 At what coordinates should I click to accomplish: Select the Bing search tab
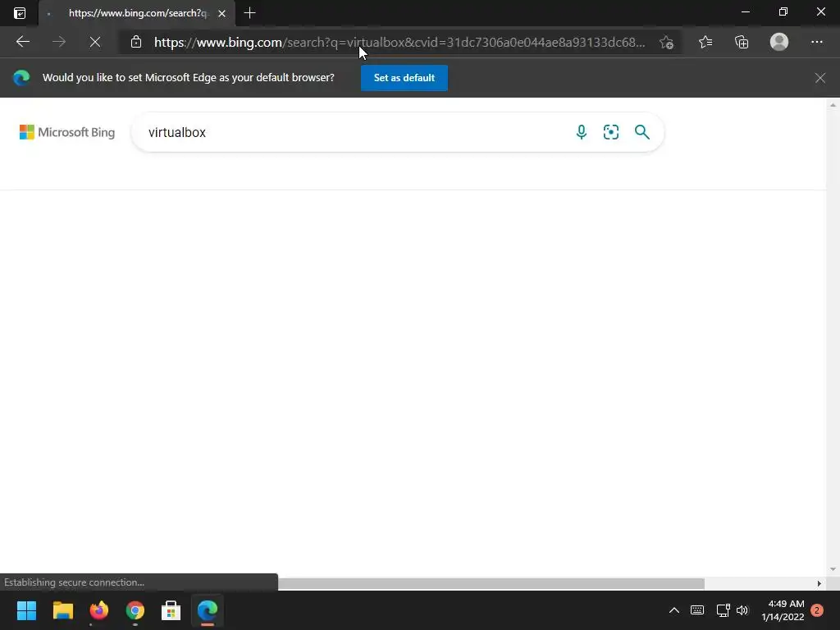(x=137, y=13)
